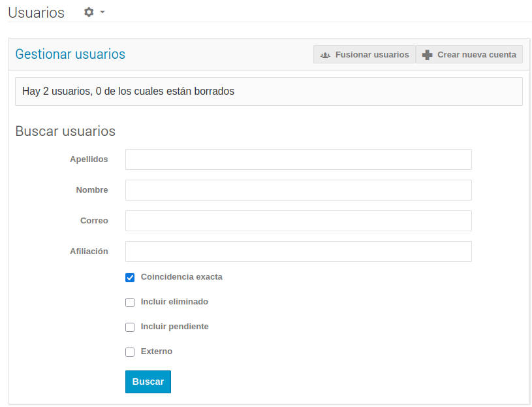
Task: Click the Nombre field label
Action: click(92, 189)
